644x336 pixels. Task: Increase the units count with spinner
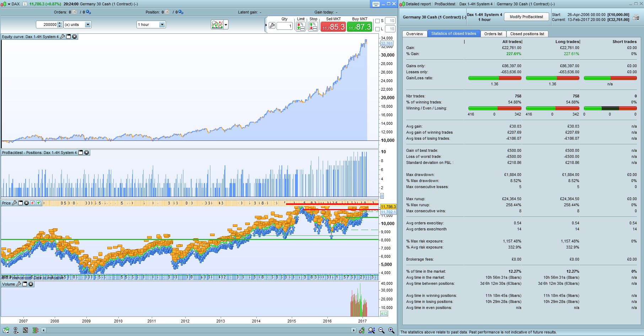coord(59,23)
